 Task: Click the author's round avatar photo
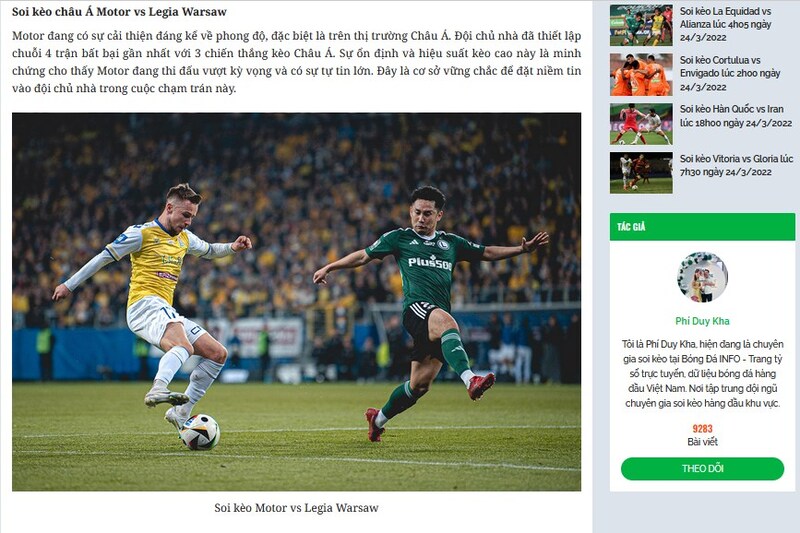(x=702, y=277)
